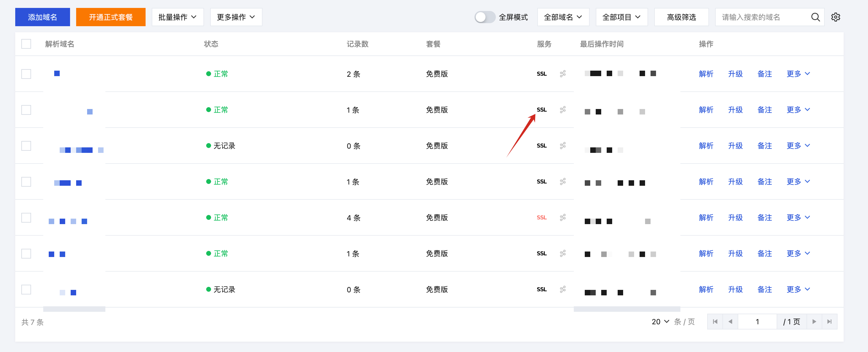Click the search magnifier icon
868x352 pixels.
coord(815,17)
